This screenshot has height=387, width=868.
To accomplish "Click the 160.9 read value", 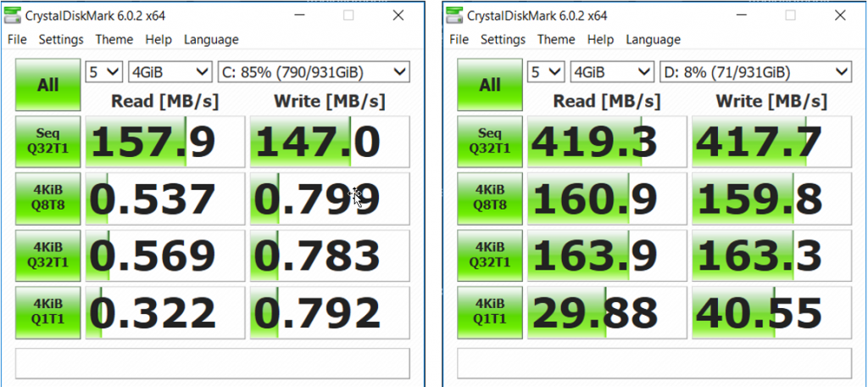I will (x=607, y=199).
